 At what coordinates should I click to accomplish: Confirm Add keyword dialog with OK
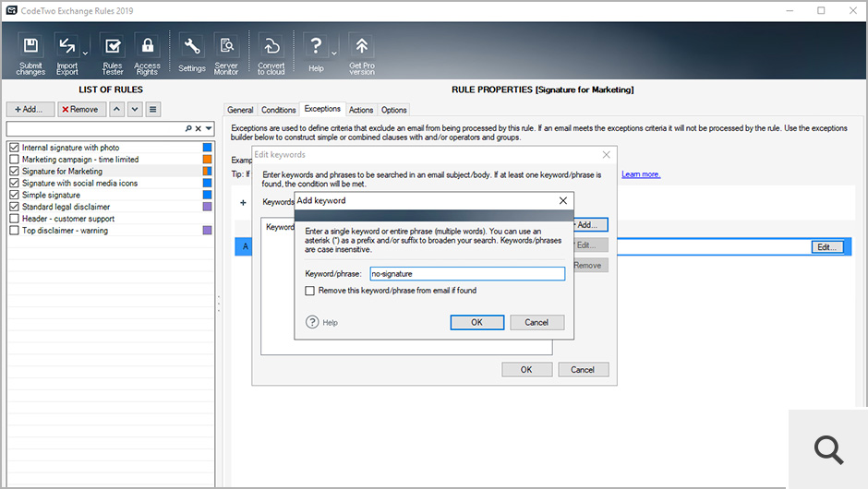tap(476, 323)
